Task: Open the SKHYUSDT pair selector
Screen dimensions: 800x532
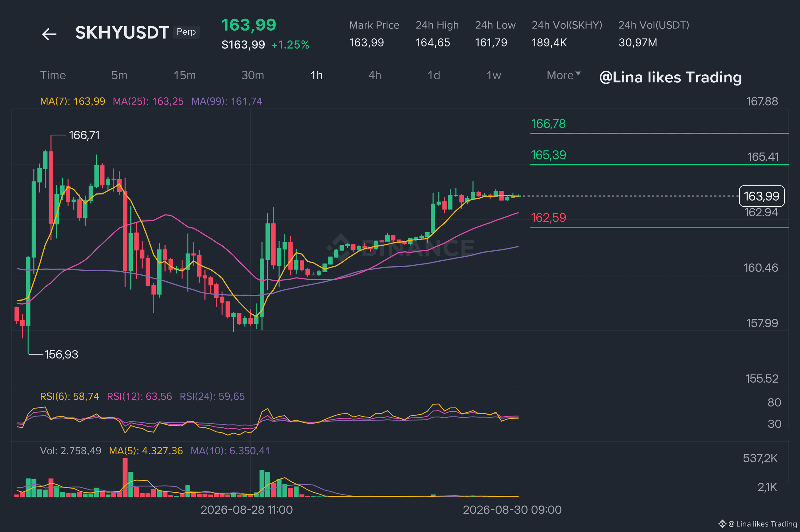Action: coord(122,33)
